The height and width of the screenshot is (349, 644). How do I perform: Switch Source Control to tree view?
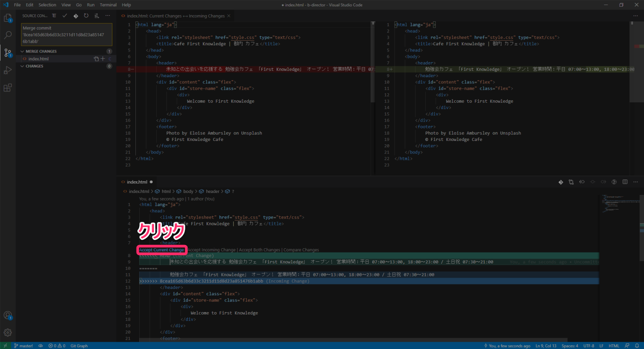tap(54, 16)
